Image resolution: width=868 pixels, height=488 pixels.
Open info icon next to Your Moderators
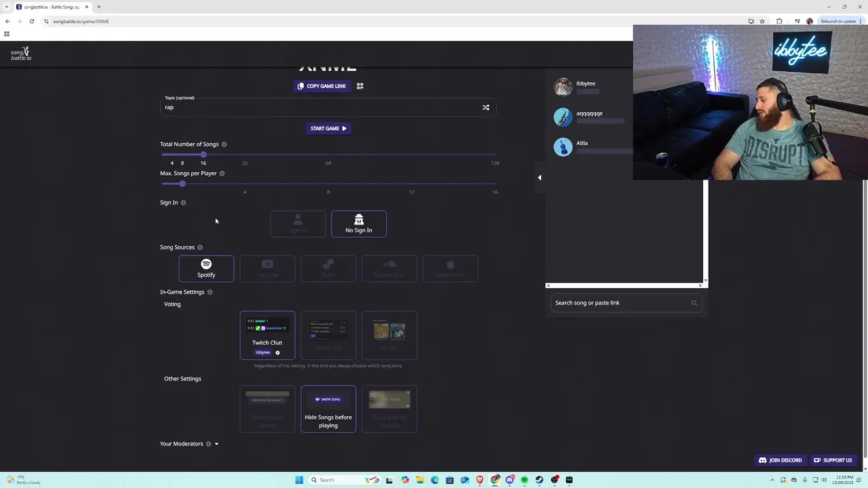(208, 444)
